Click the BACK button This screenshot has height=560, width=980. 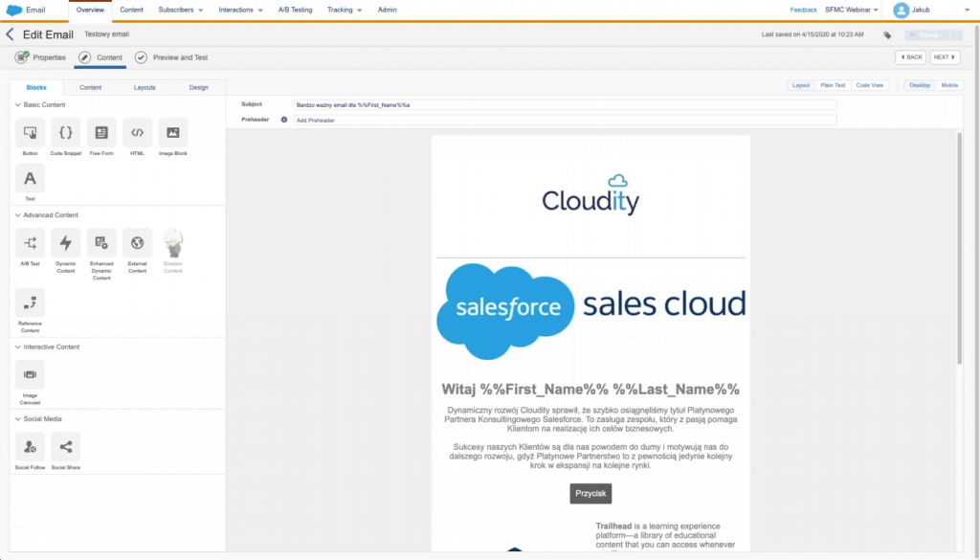coord(911,56)
